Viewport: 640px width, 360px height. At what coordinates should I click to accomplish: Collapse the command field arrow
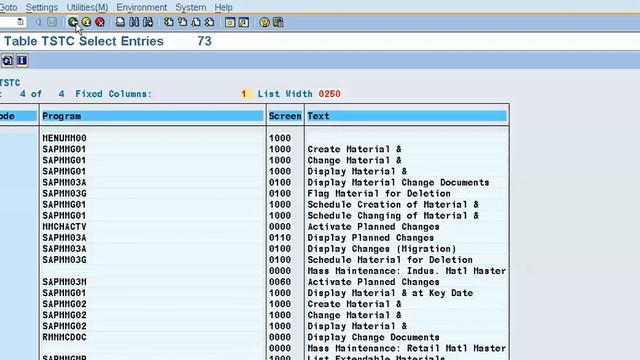pyautogui.click(x=38, y=22)
